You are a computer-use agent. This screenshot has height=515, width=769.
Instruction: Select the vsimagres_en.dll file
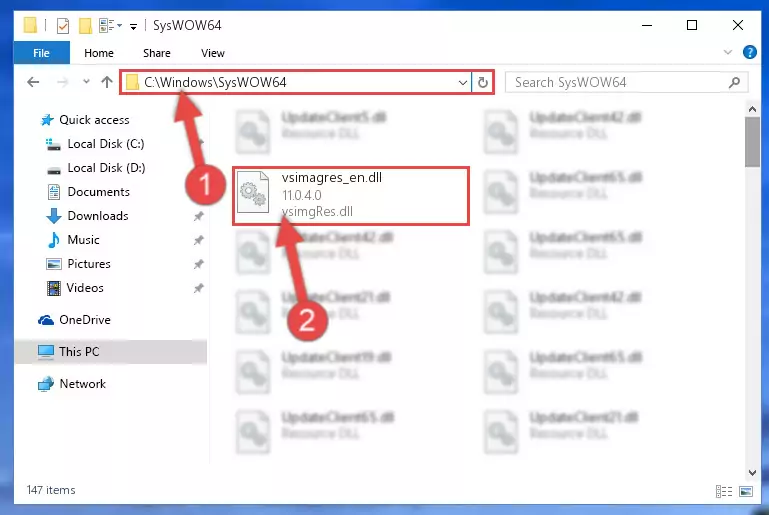pos(351,196)
